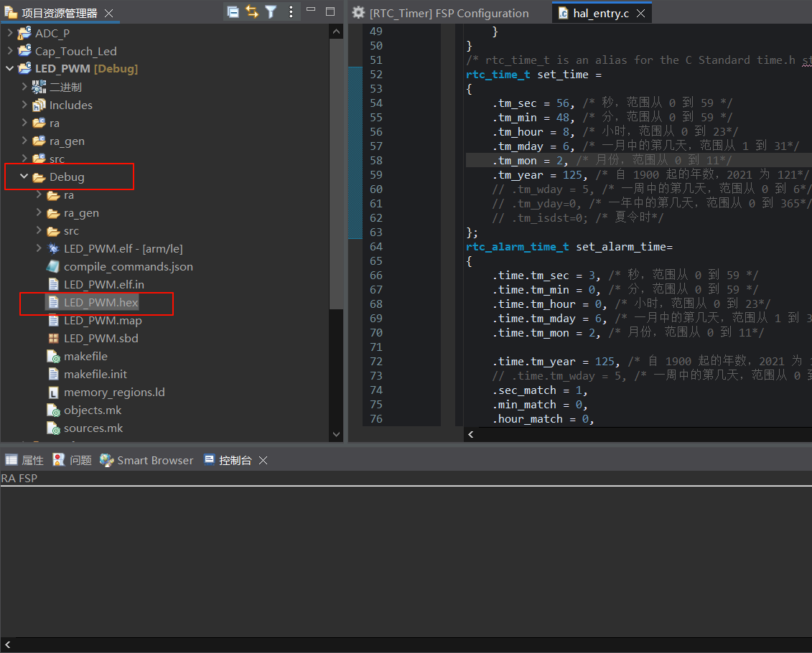This screenshot has width=812, height=653.
Task: Collapse all in project explorer toolbar
Action: [x=233, y=11]
